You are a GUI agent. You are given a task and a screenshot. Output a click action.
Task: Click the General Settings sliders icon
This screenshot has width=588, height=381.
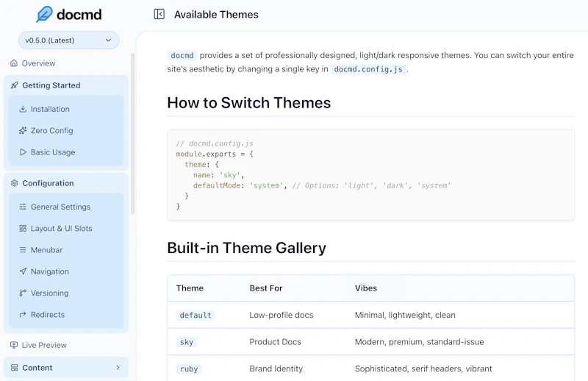23,207
